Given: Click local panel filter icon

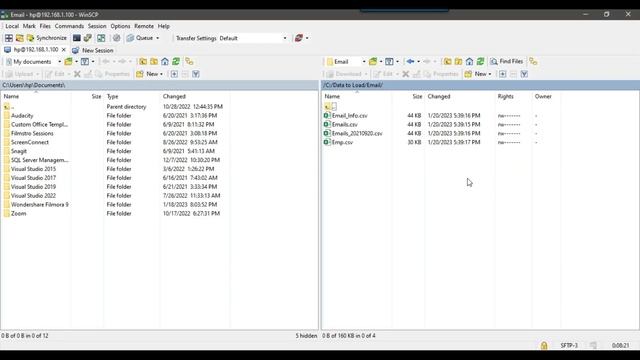Looking at the screenshot, I should click(x=84, y=62).
